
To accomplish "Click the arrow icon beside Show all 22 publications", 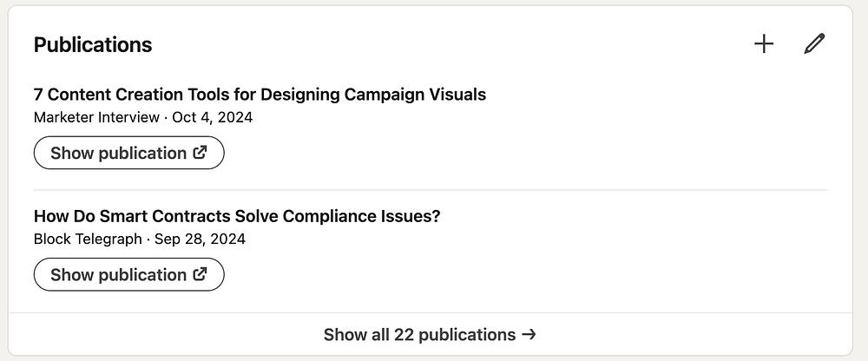I will pyautogui.click(x=529, y=334).
